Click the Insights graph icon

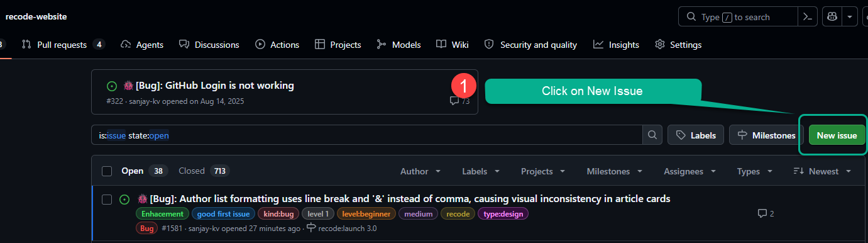click(x=598, y=45)
